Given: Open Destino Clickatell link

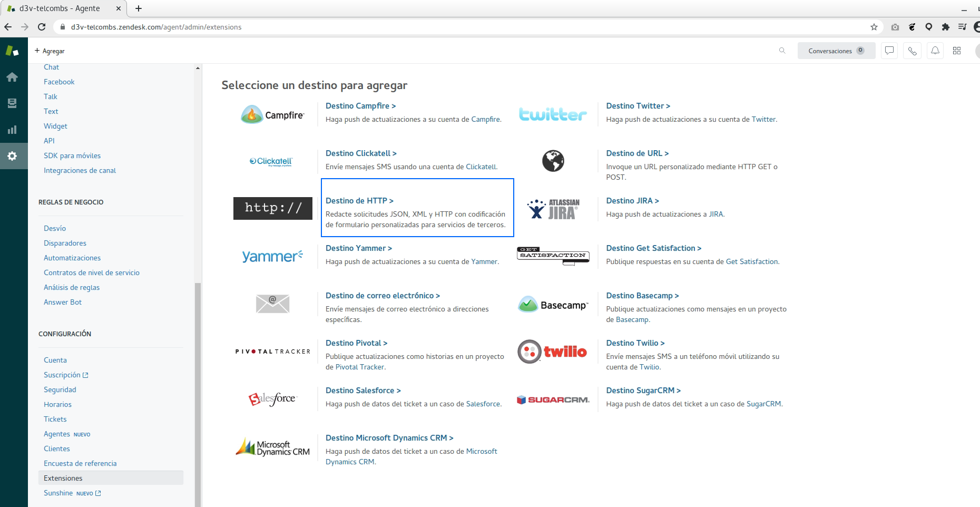Looking at the screenshot, I should point(361,153).
